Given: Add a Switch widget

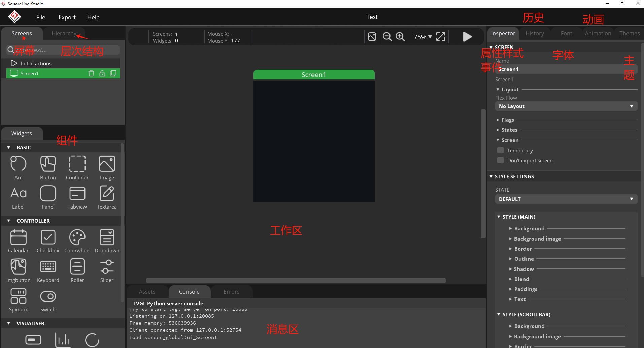Looking at the screenshot, I should pos(48,300).
